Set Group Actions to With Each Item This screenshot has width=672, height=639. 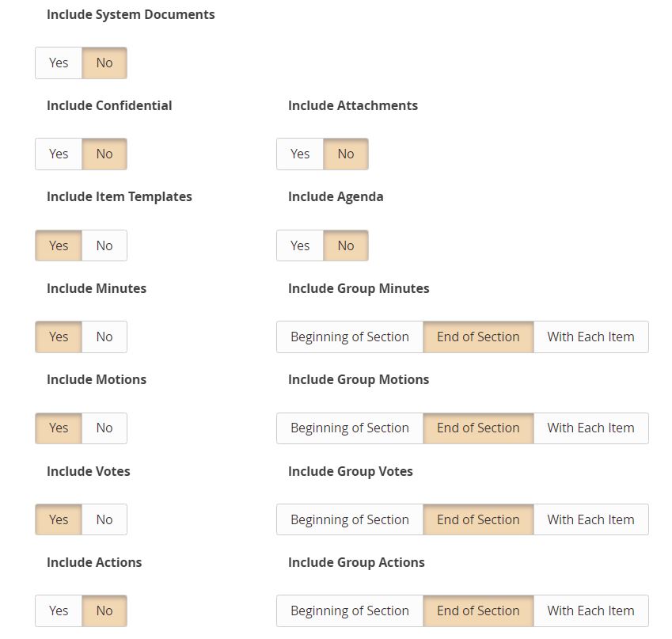(x=591, y=610)
